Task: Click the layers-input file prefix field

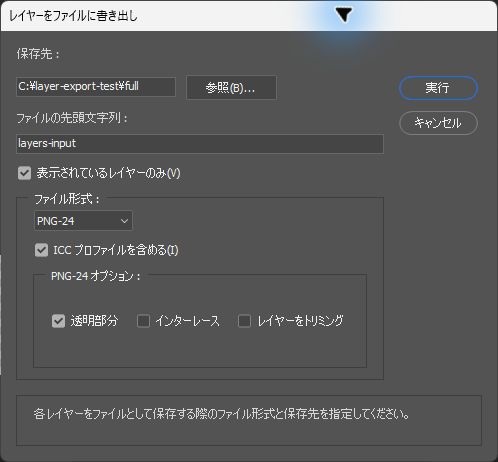Action: tap(200, 144)
